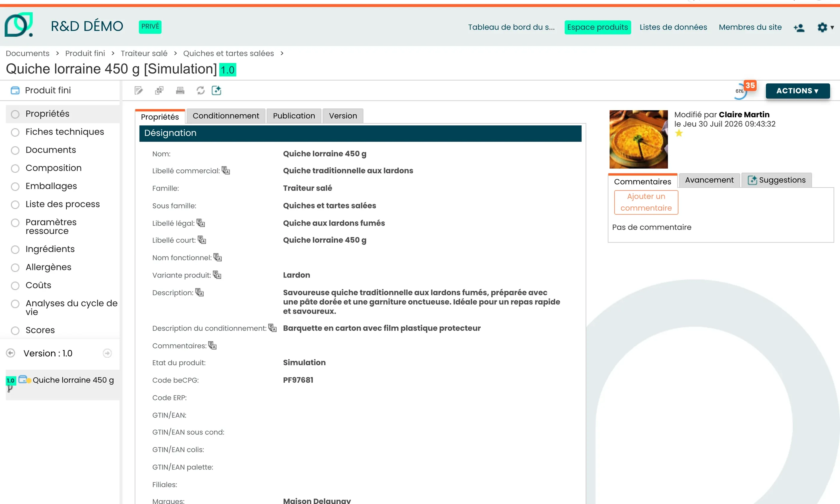This screenshot has height=504, width=840.
Task: Open Listes de données link
Action: (x=673, y=27)
